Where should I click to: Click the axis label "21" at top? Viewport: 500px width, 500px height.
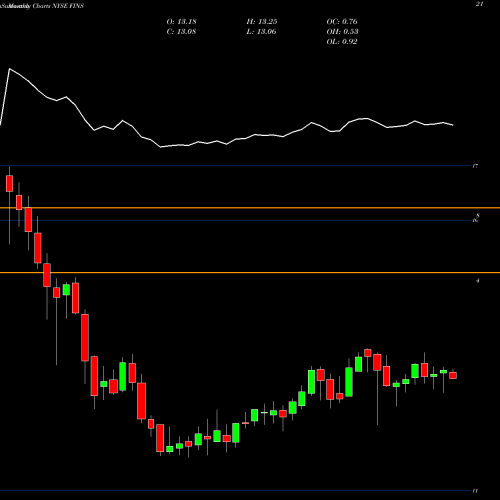479,4
